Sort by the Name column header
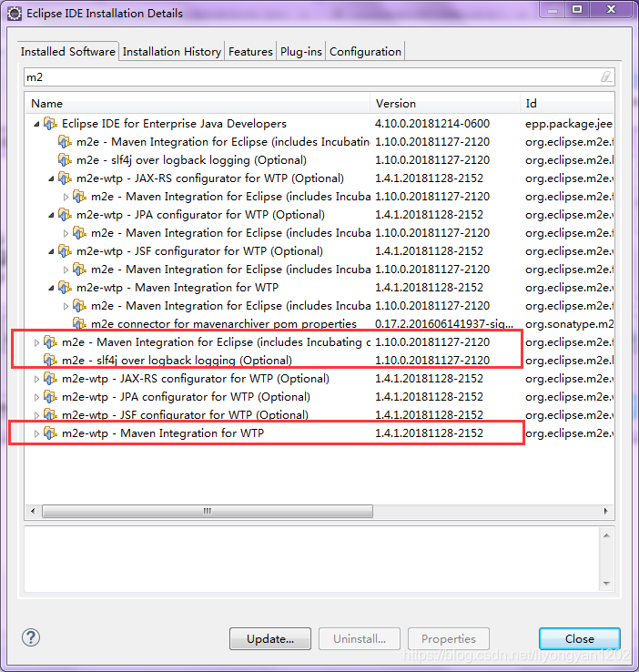 [198, 103]
